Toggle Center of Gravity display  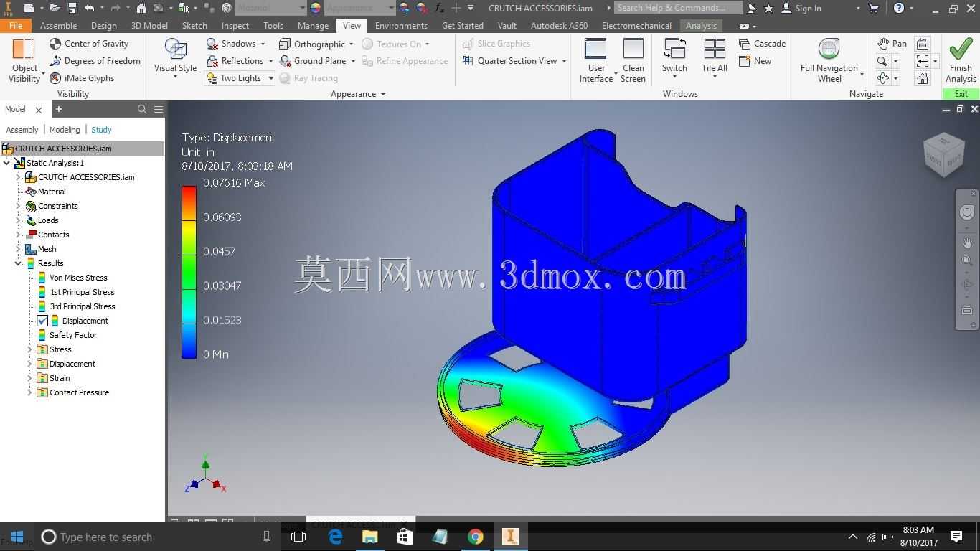coord(89,44)
